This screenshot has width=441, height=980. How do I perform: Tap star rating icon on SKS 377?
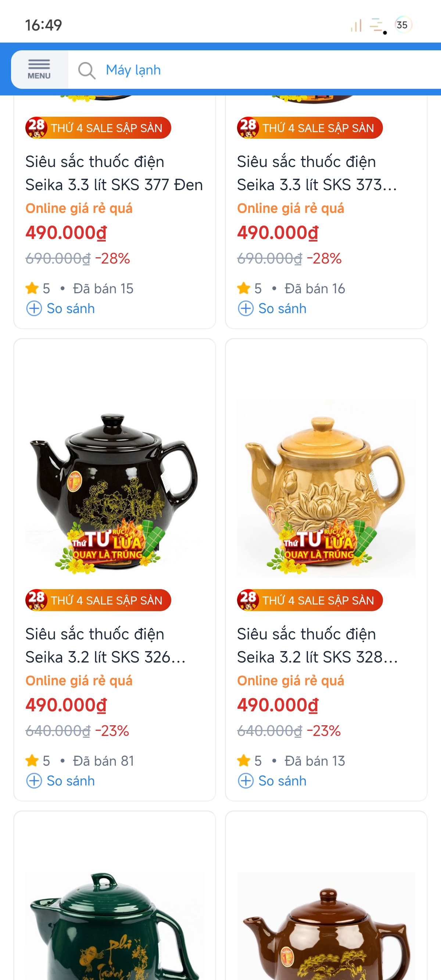click(x=32, y=288)
